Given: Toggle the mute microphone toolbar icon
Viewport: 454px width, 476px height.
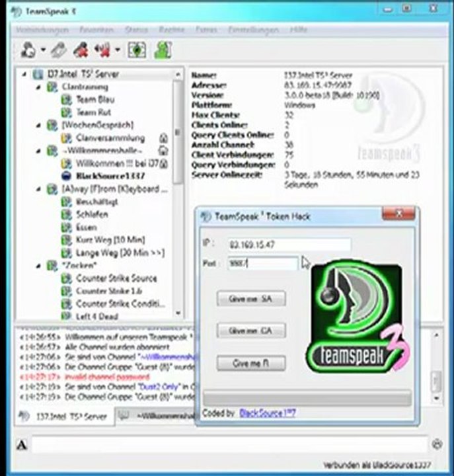Looking at the screenshot, I should (81, 50).
